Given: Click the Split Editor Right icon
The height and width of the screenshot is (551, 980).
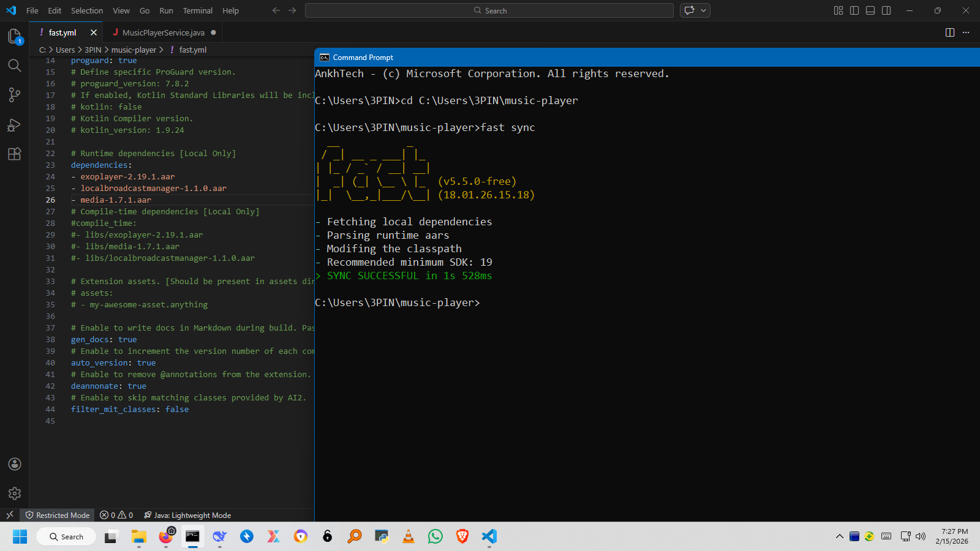Looking at the screenshot, I should (950, 32).
